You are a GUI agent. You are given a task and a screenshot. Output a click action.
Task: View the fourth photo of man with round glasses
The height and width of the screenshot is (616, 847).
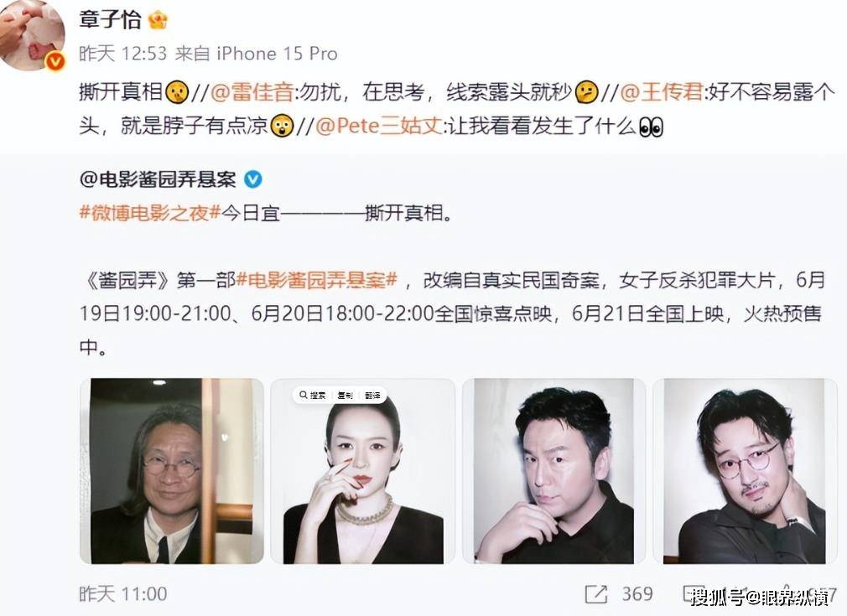click(745, 471)
